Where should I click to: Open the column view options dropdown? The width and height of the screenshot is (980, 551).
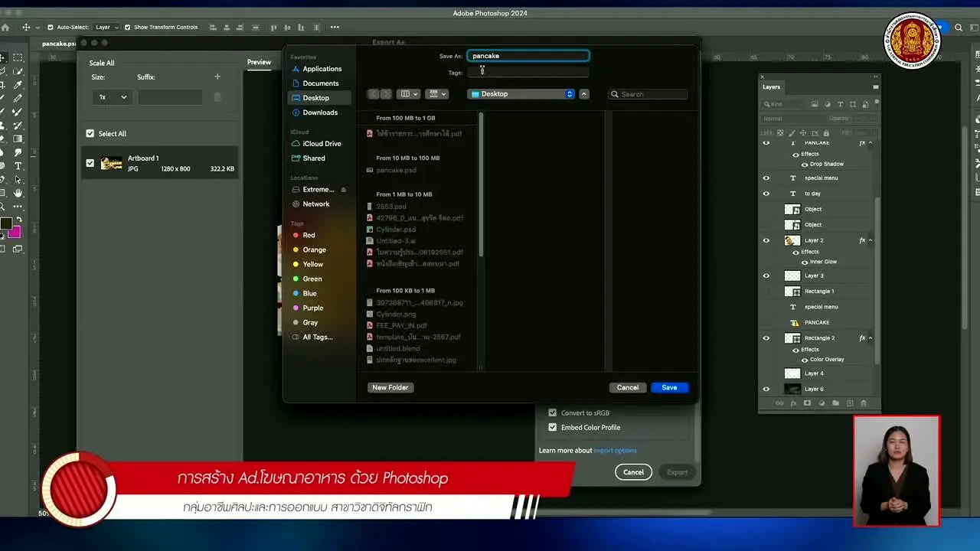pos(409,94)
